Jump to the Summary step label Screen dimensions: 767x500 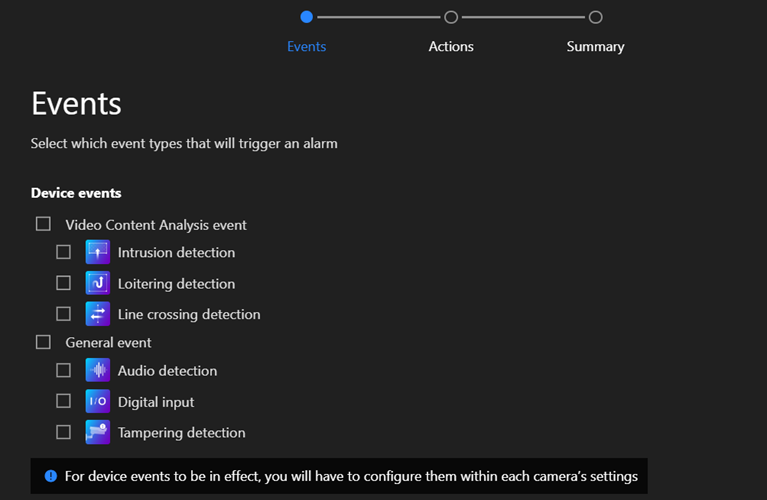coord(595,47)
